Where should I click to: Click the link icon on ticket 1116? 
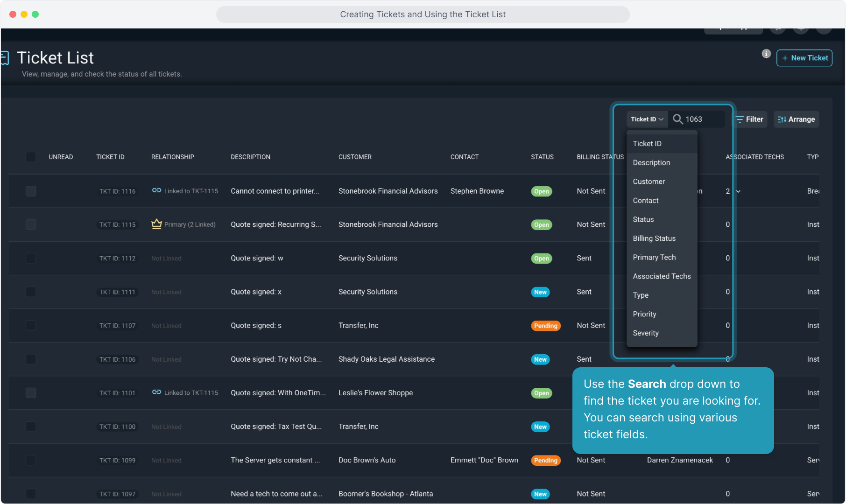click(x=156, y=190)
